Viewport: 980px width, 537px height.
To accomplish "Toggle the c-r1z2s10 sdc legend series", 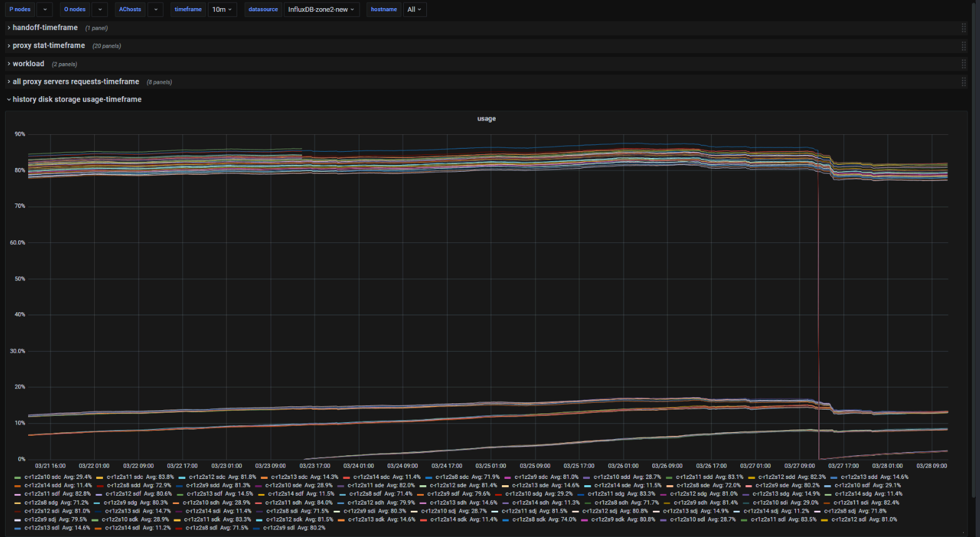I will (42, 477).
